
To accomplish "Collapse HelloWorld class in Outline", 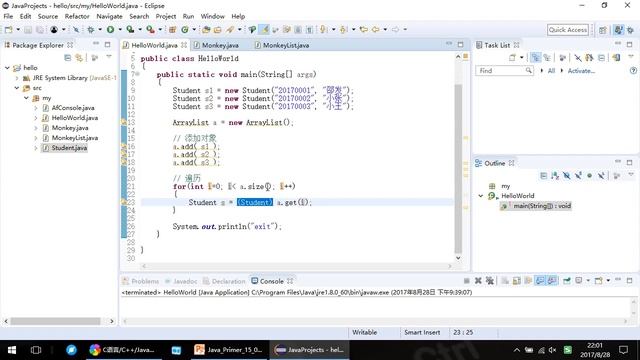I will point(481,196).
